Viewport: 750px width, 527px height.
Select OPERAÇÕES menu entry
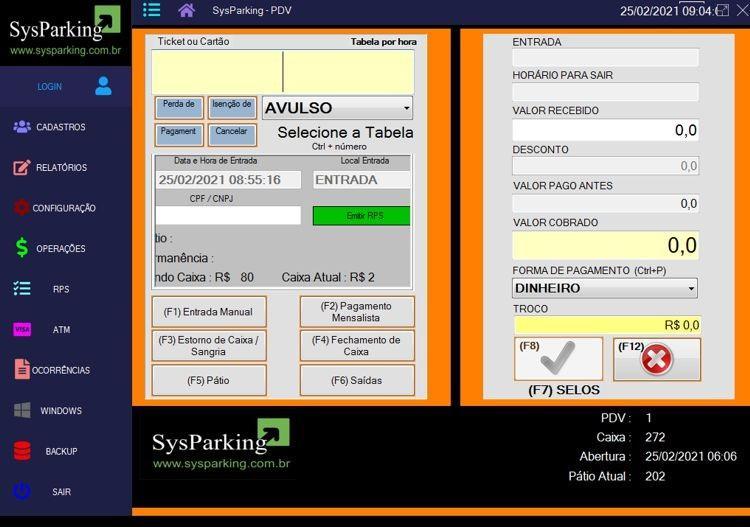click(61, 249)
